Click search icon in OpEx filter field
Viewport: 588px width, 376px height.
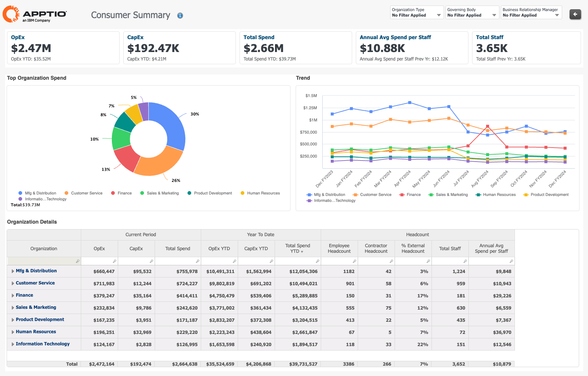(114, 261)
